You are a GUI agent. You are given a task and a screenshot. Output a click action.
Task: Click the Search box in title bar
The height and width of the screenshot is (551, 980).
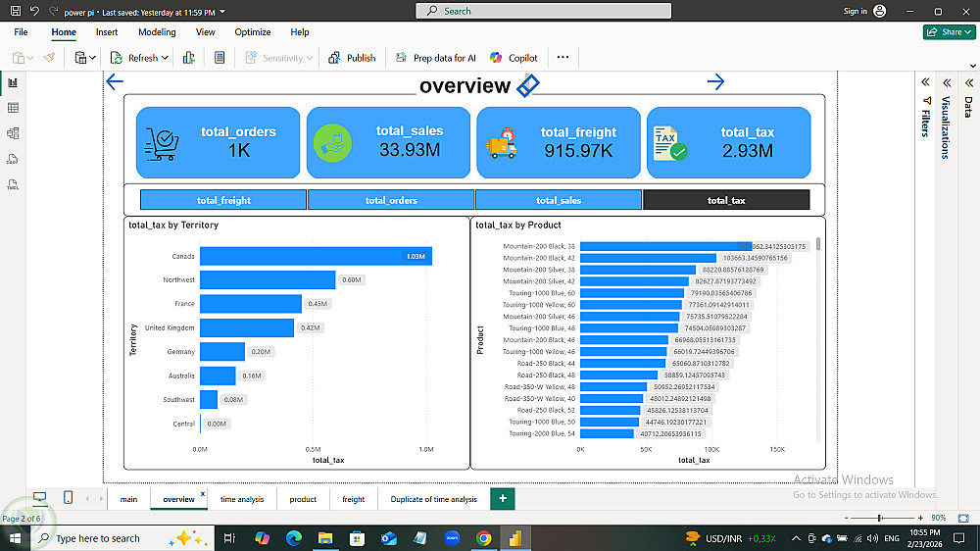click(x=543, y=11)
